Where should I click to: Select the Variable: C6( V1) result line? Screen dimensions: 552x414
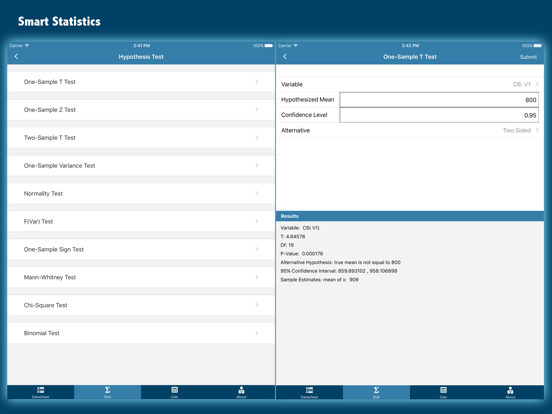pos(300,228)
